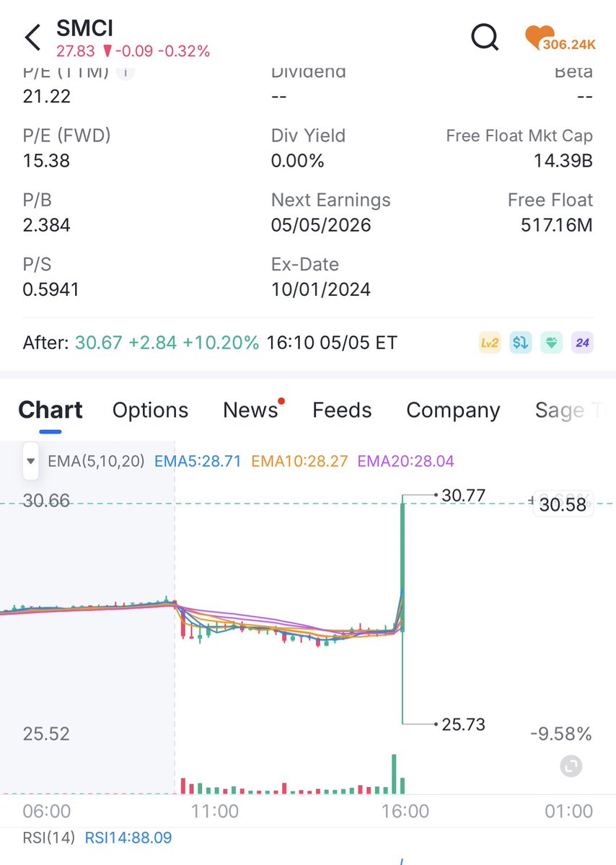Switch to the Options tab
The image size is (616, 865).
150,410
